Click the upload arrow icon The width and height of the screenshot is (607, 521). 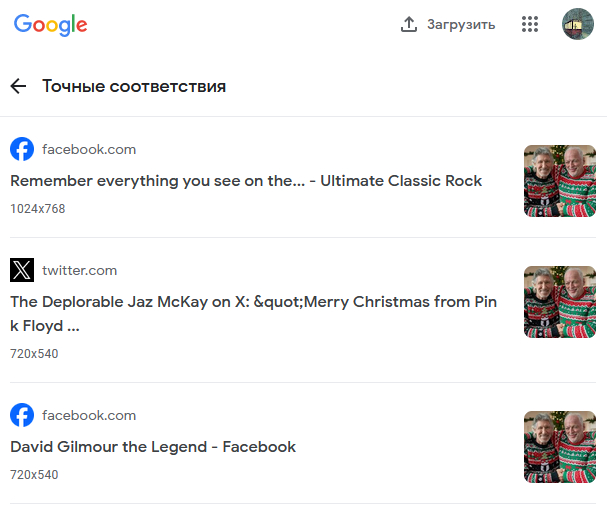pos(408,24)
